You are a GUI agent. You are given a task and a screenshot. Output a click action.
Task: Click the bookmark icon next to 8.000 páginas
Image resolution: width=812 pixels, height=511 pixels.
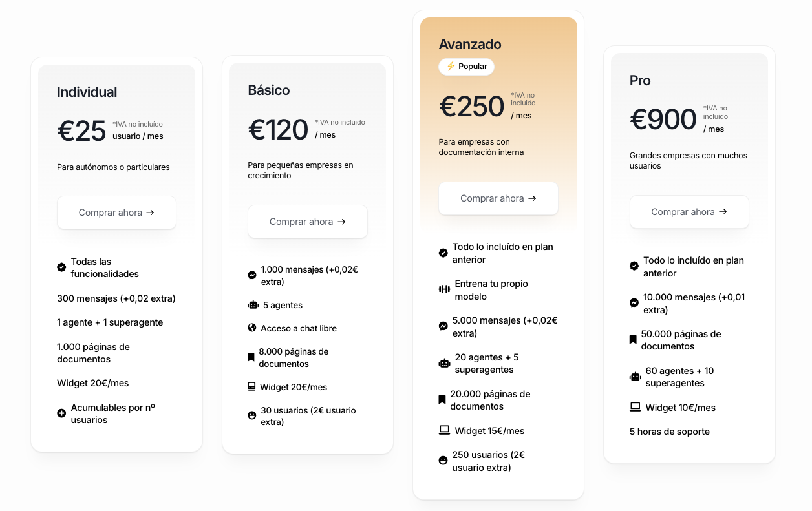(x=251, y=357)
